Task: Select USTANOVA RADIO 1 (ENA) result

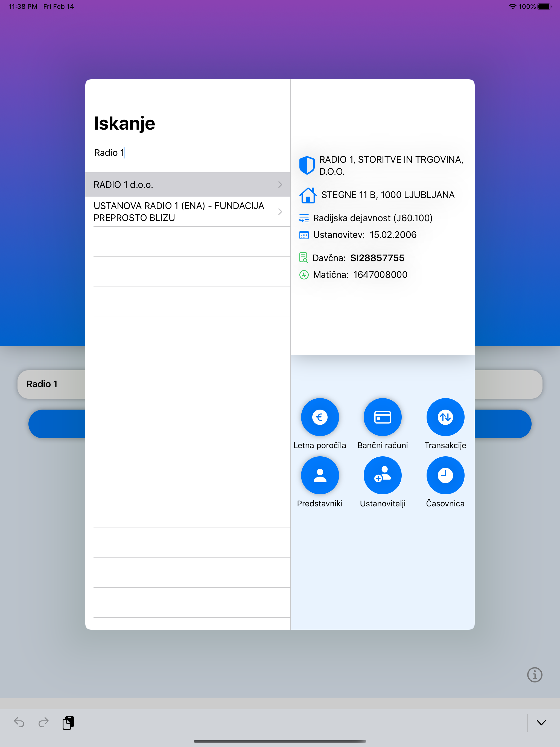Action: click(188, 212)
